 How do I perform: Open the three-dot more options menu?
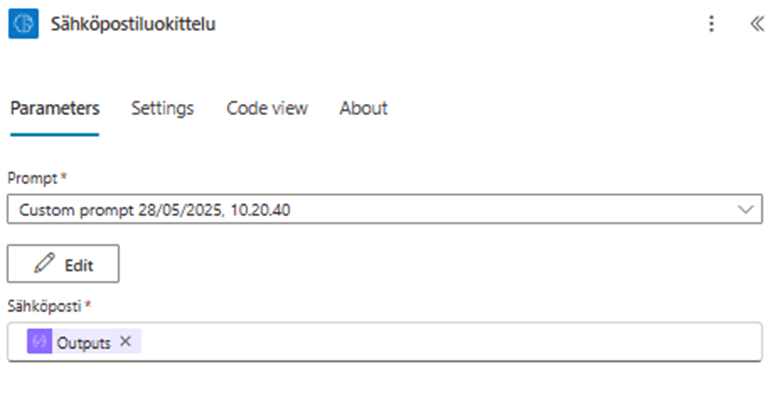pos(711,24)
